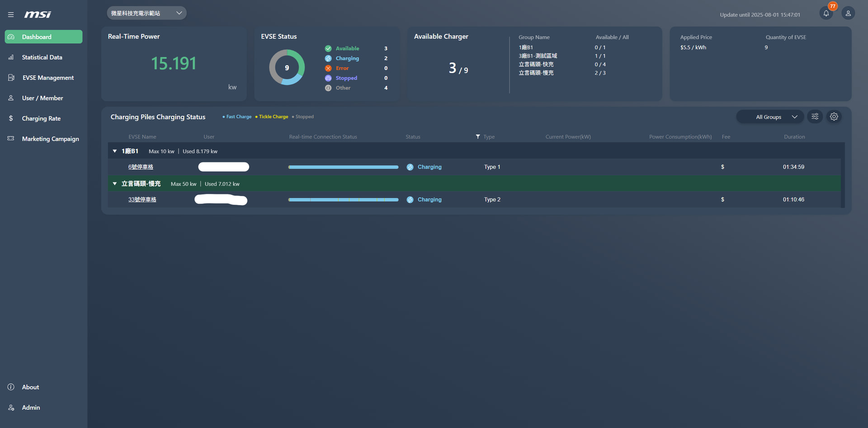Click the connection progress bar for 33號停車格
This screenshot has width=868, height=428.
pyautogui.click(x=344, y=200)
